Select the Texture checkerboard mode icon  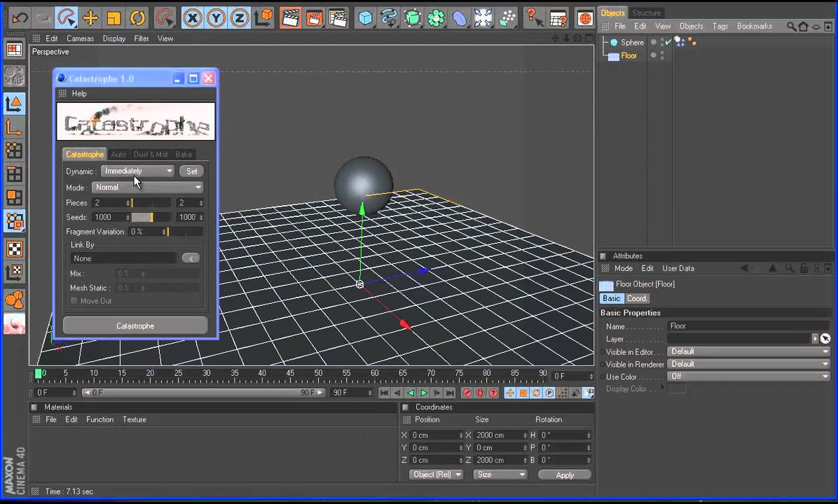14,248
